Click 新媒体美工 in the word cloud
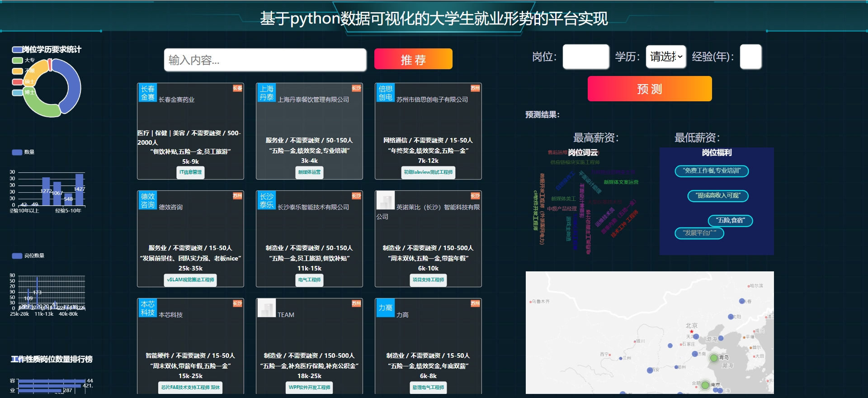 (563, 199)
